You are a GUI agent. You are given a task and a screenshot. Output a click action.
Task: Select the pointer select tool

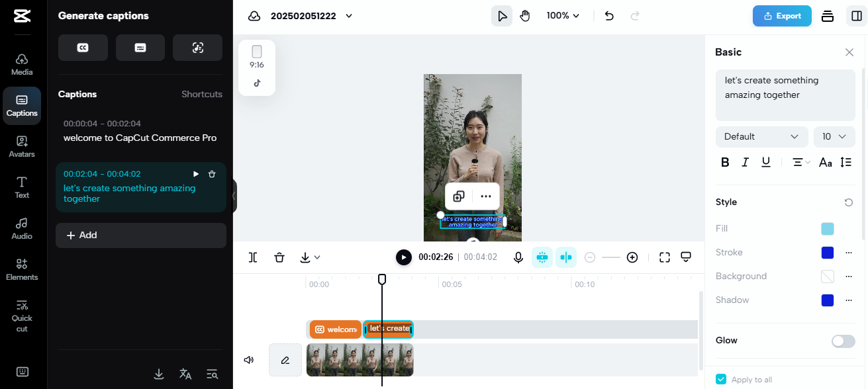pyautogui.click(x=502, y=16)
